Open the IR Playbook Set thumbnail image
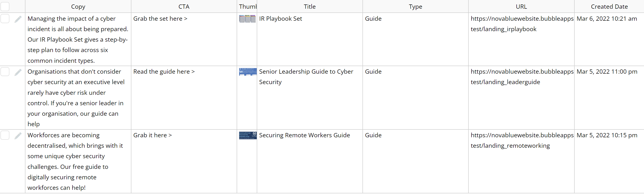 (x=247, y=19)
